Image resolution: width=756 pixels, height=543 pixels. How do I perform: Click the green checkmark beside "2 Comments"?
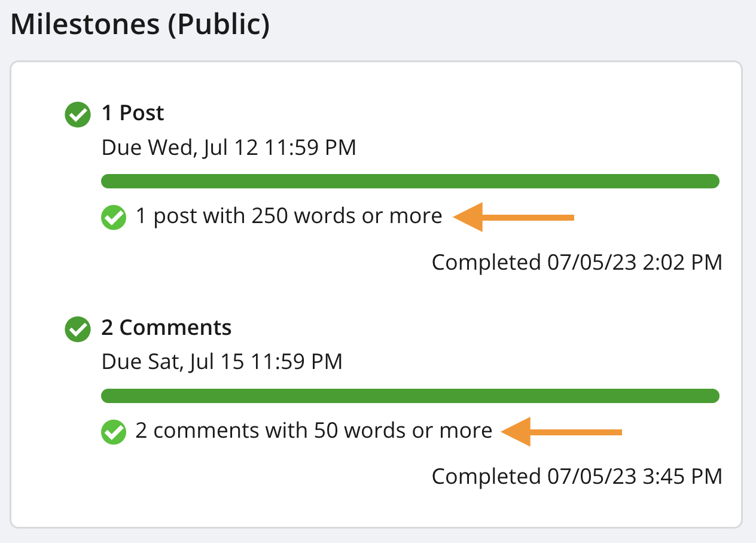click(x=77, y=329)
